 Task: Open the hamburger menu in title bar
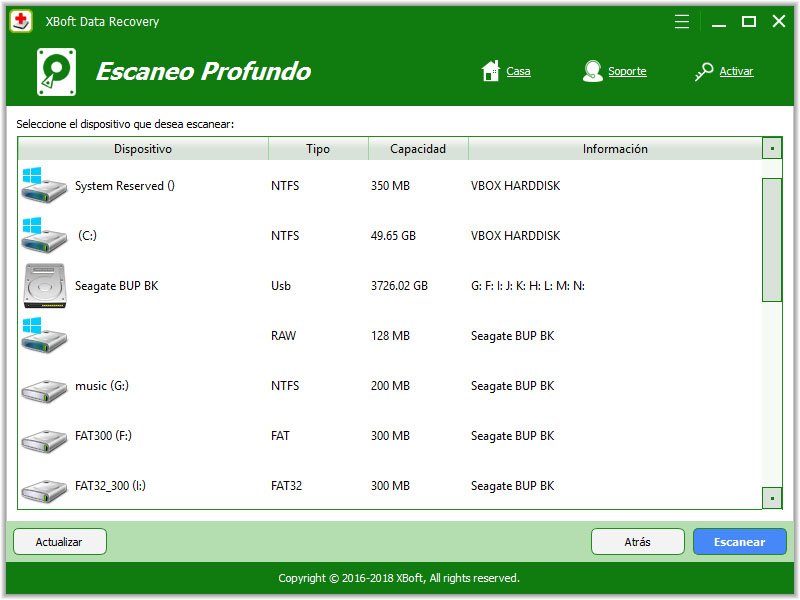coord(682,21)
